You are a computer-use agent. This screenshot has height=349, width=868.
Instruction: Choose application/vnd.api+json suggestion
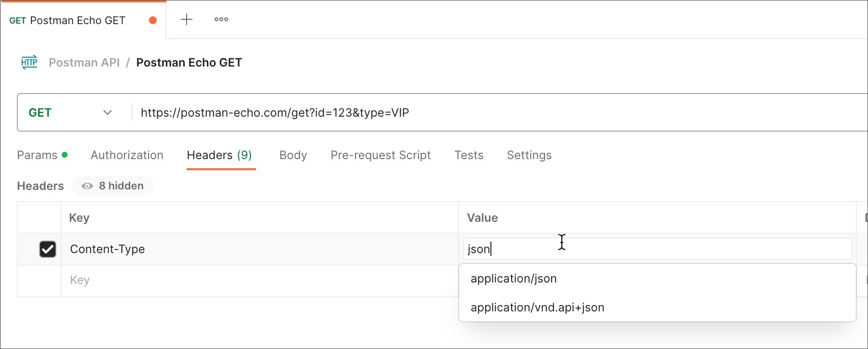(x=537, y=308)
